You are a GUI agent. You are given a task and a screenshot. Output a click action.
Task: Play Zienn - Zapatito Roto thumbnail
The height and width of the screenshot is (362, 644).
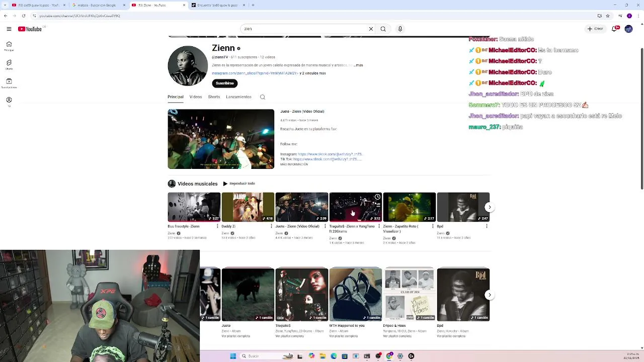(410, 207)
